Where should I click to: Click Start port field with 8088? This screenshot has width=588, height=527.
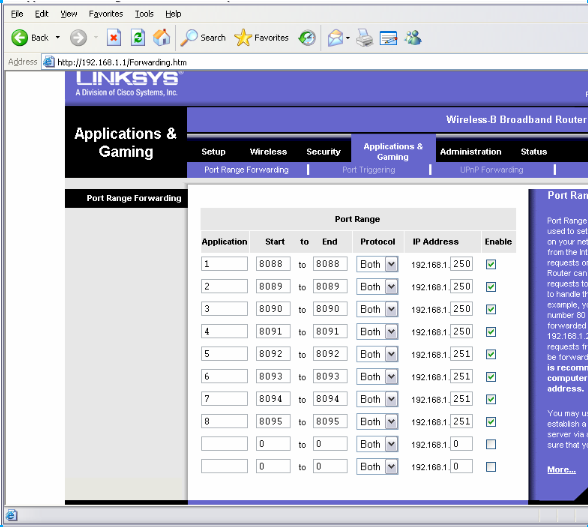click(273, 264)
